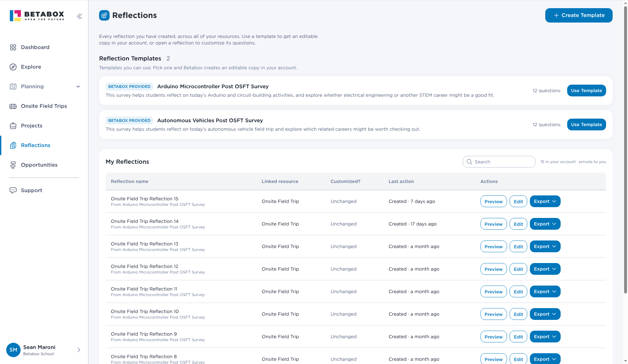Click the Explore compass icon
Image resolution: width=628 pixels, height=364 pixels.
click(13, 67)
